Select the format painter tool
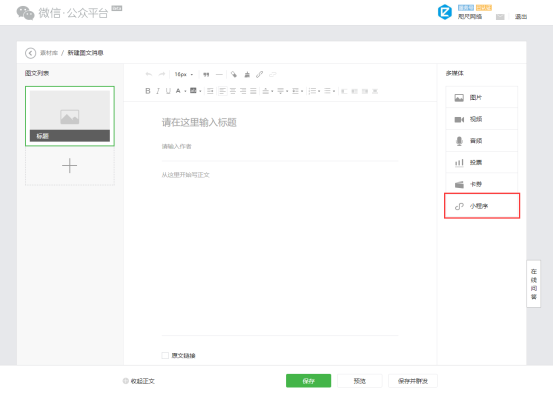 233,74
